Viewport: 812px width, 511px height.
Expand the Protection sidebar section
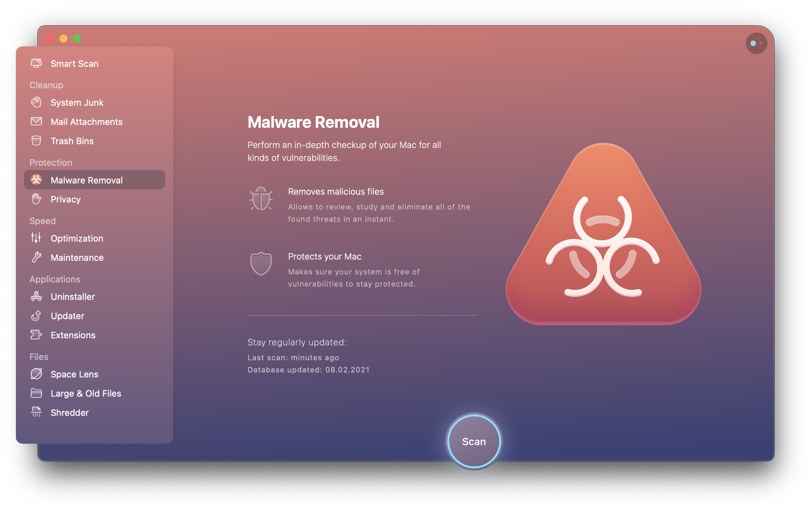tap(50, 161)
